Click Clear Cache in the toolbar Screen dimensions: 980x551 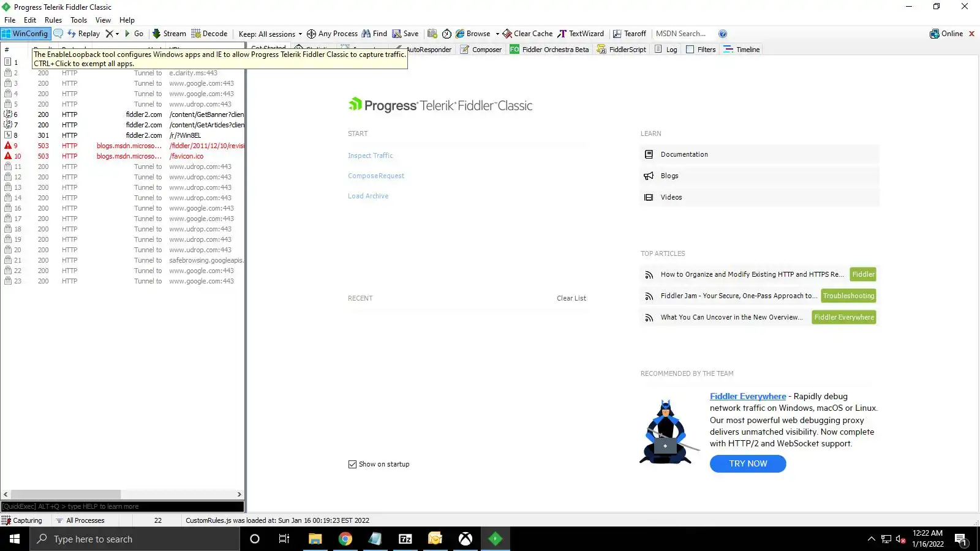[x=527, y=34]
